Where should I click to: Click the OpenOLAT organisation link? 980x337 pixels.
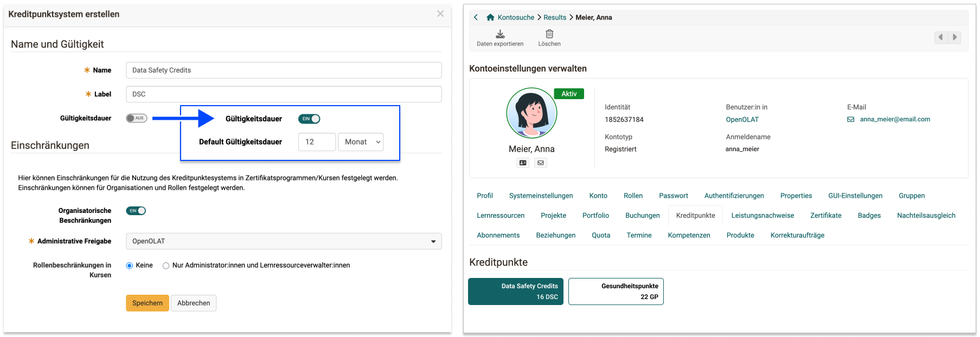pyautogui.click(x=742, y=119)
